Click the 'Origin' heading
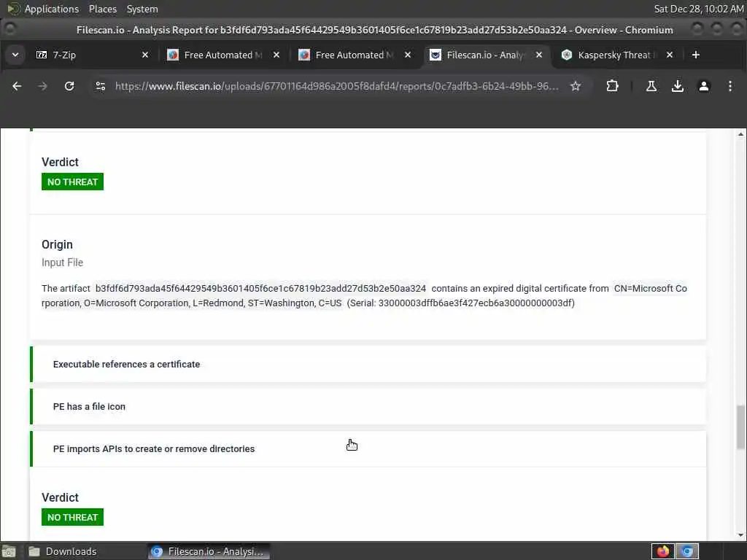This screenshot has height=560, width=747. (57, 245)
